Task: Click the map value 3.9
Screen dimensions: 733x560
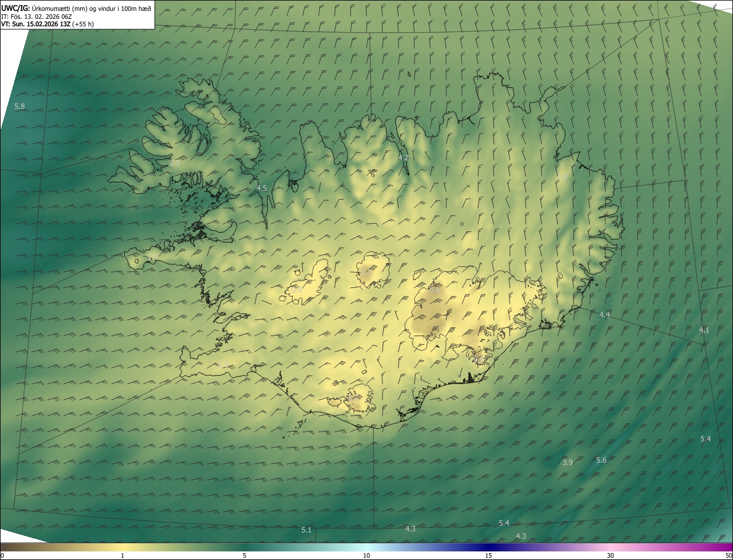Action: click(x=568, y=463)
